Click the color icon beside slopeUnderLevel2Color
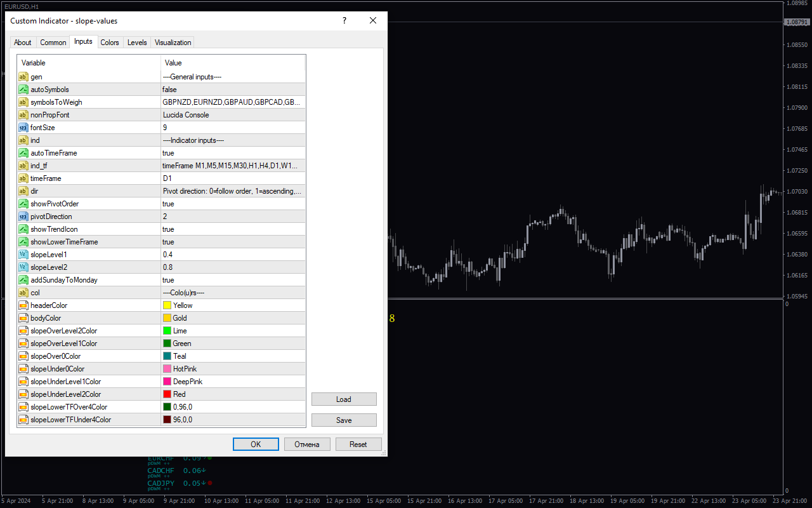The width and height of the screenshot is (812, 508). tap(23, 394)
